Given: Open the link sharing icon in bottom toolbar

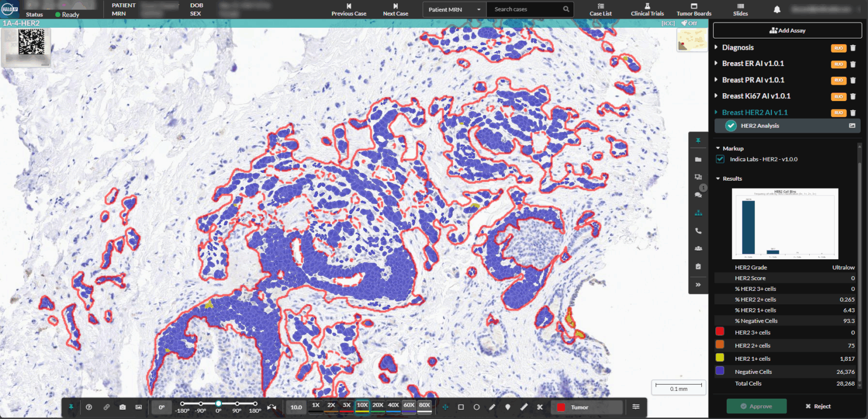Looking at the screenshot, I should click(107, 406).
